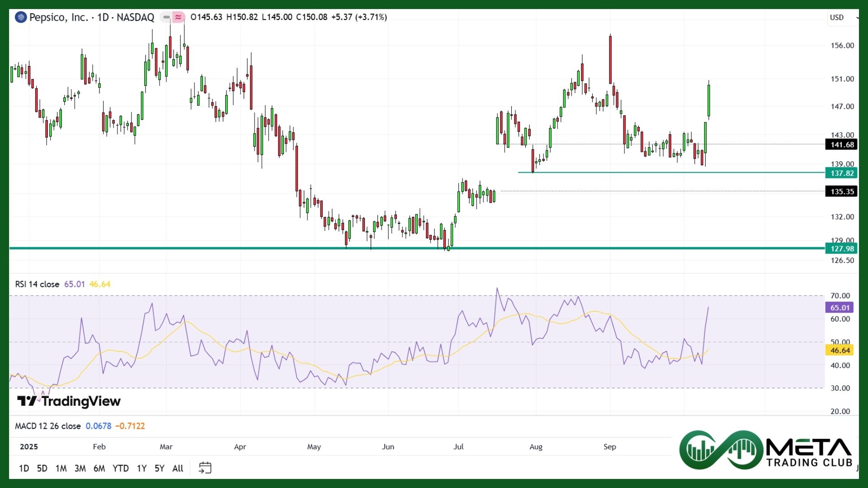Select the 1D time range
This screenshot has width=868, height=488.
click(24, 468)
